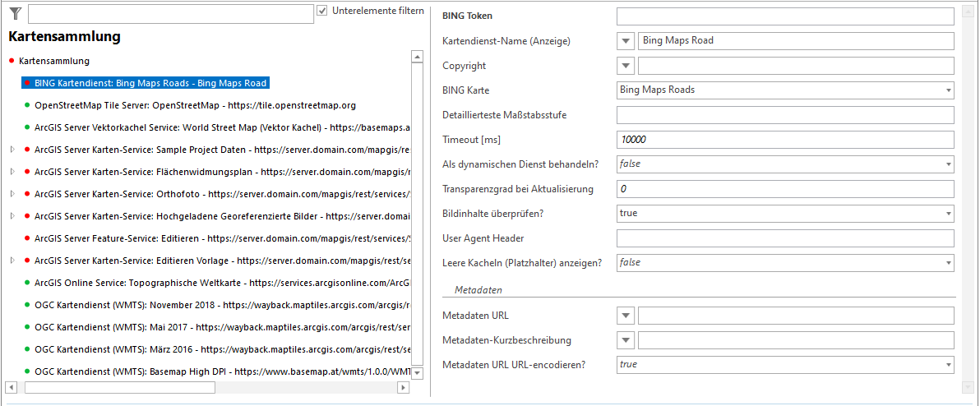Select the OpenStreetMap Tile Server entry

(196, 105)
